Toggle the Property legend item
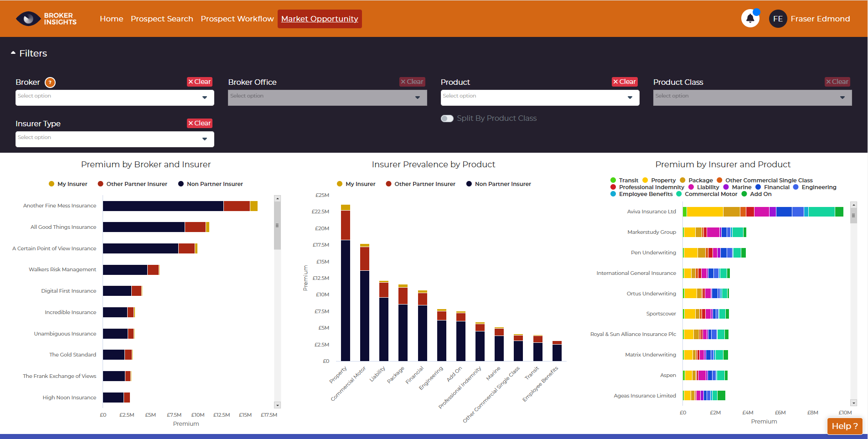The height and width of the screenshot is (439, 868). (x=659, y=181)
